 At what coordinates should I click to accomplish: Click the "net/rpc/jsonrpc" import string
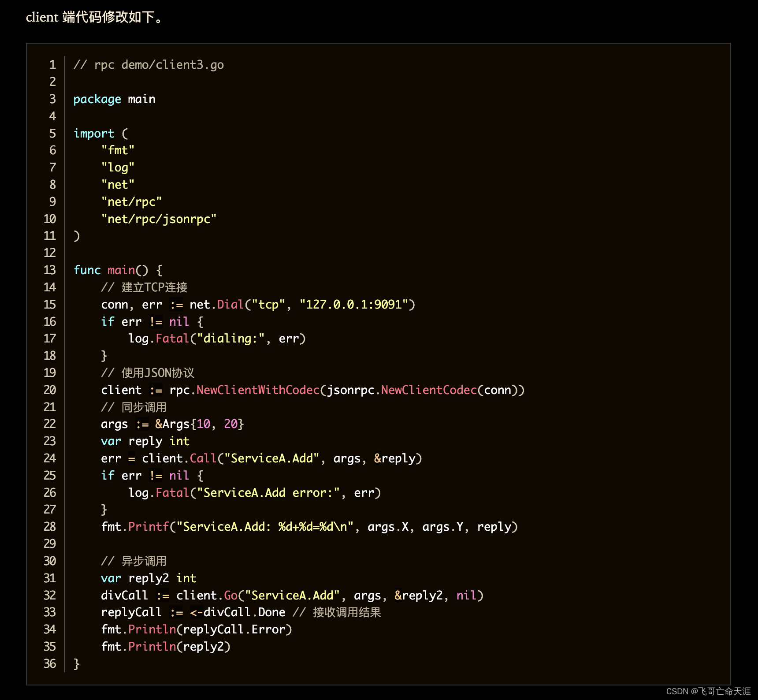tap(159, 219)
